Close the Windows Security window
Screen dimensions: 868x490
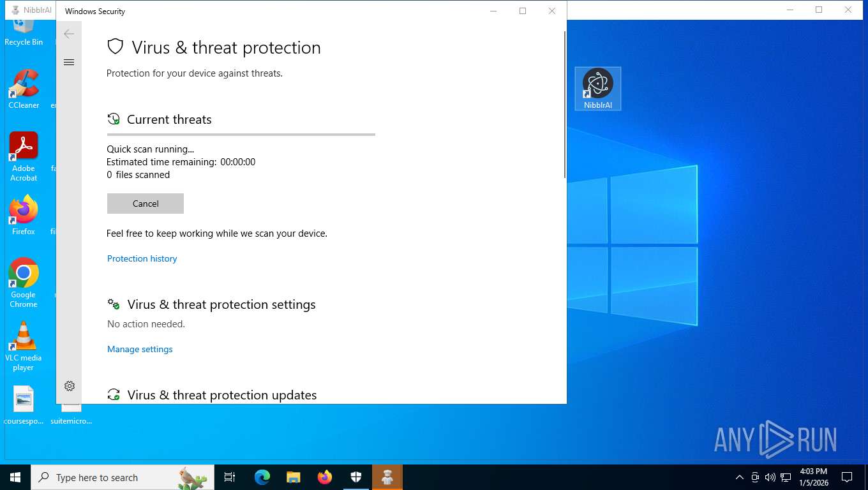pos(552,11)
